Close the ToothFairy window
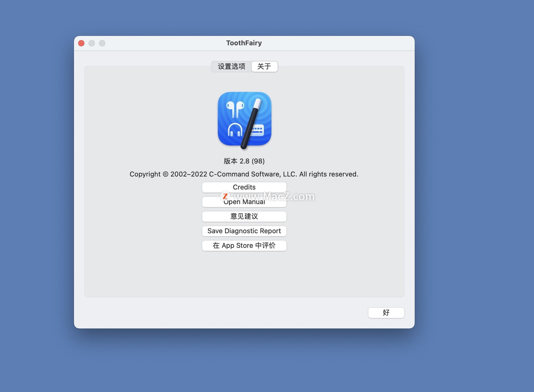Image resolution: width=534 pixels, height=392 pixels. [81, 43]
